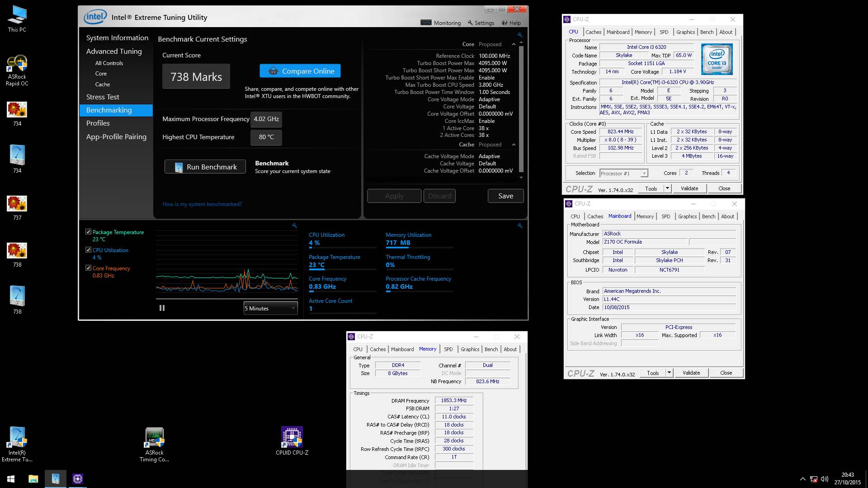This screenshot has width=868, height=488.
Task: Click Validate in CPU tab window
Action: coord(689,188)
